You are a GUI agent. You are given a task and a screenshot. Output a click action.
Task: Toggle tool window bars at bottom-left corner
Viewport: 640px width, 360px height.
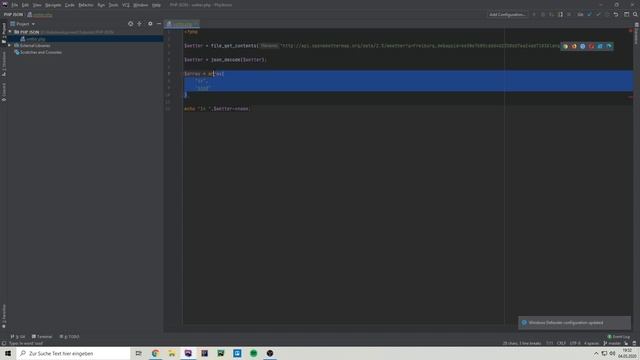4,344
